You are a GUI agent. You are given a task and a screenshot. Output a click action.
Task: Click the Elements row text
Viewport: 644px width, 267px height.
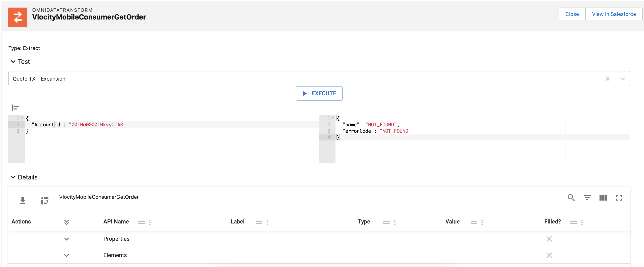(115, 255)
